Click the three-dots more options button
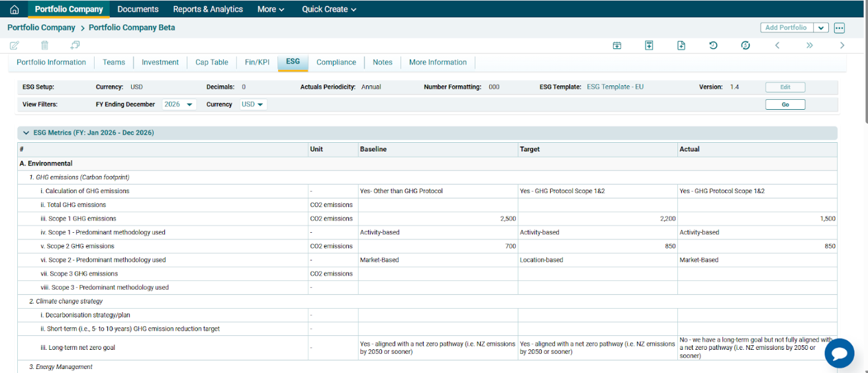Image resolution: width=868 pixels, height=373 pixels. [840, 28]
